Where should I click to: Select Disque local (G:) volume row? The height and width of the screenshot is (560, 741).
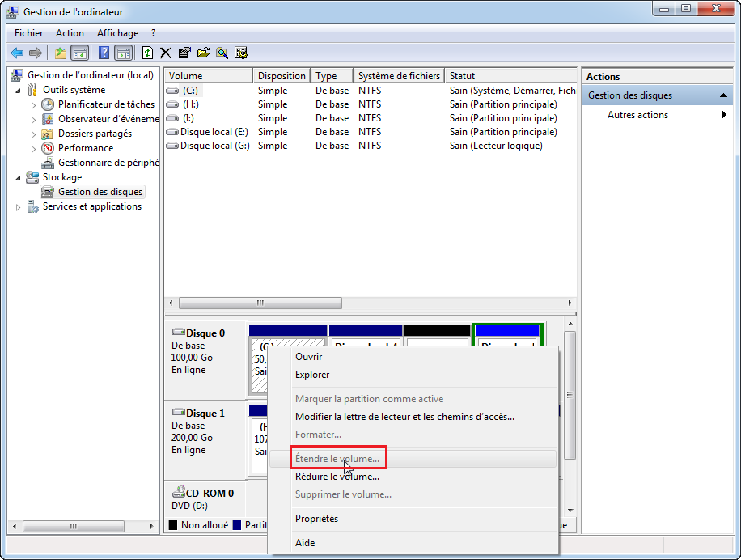click(370, 146)
